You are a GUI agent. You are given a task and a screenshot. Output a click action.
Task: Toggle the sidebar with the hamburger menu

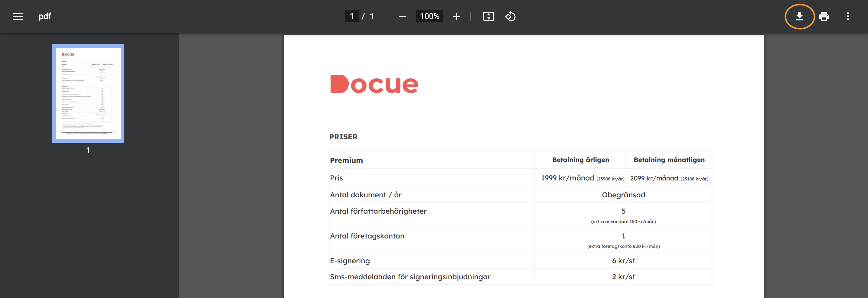coord(18,16)
